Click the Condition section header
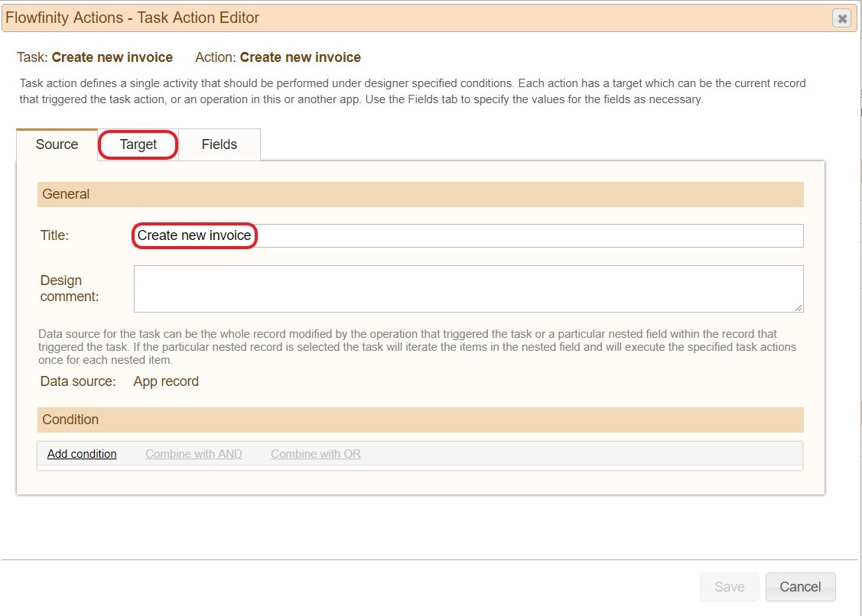Screen dimensions: 862x616 point(420,420)
